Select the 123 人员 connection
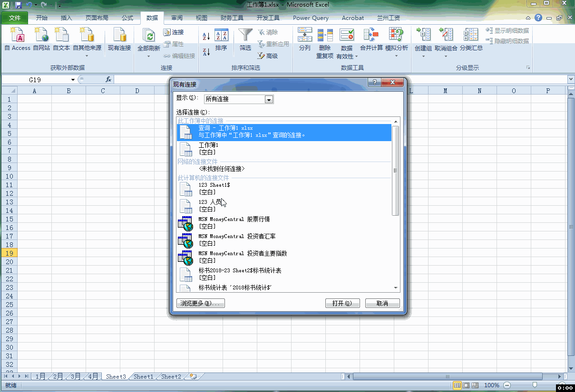575x392 pixels. (284, 206)
